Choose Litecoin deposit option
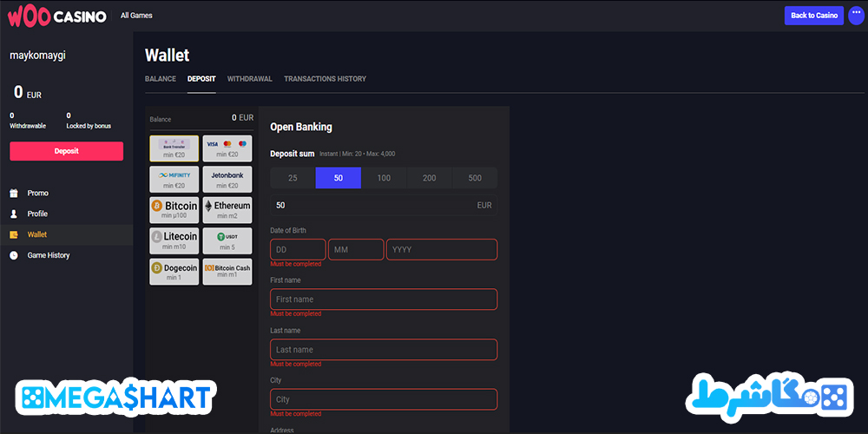868x434 pixels. click(174, 240)
